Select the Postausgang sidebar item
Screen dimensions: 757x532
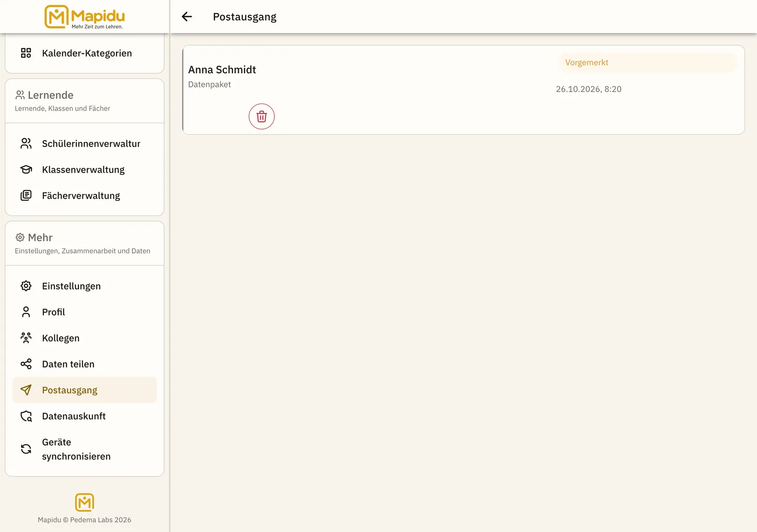[85, 390]
